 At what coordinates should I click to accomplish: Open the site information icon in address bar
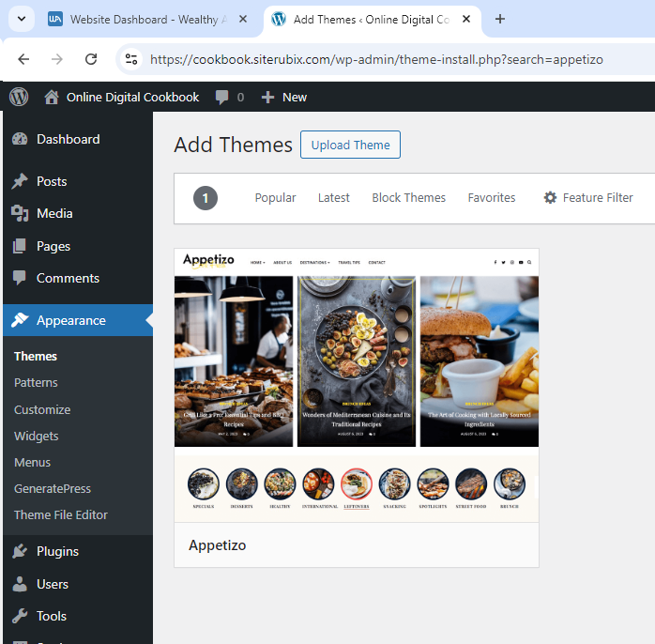click(x=131, y=59)
